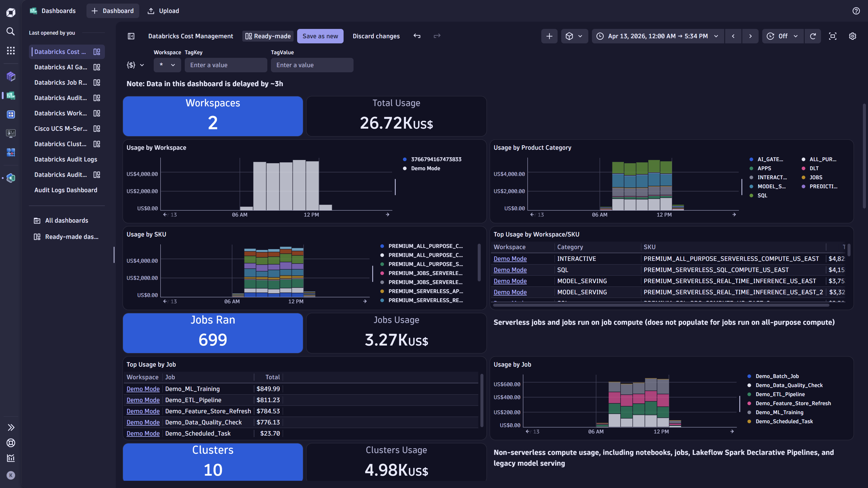Select the apps grid icon in the sidebar
Image resolution: width=868 pixels, height=488 pixels.
(11, 51)
